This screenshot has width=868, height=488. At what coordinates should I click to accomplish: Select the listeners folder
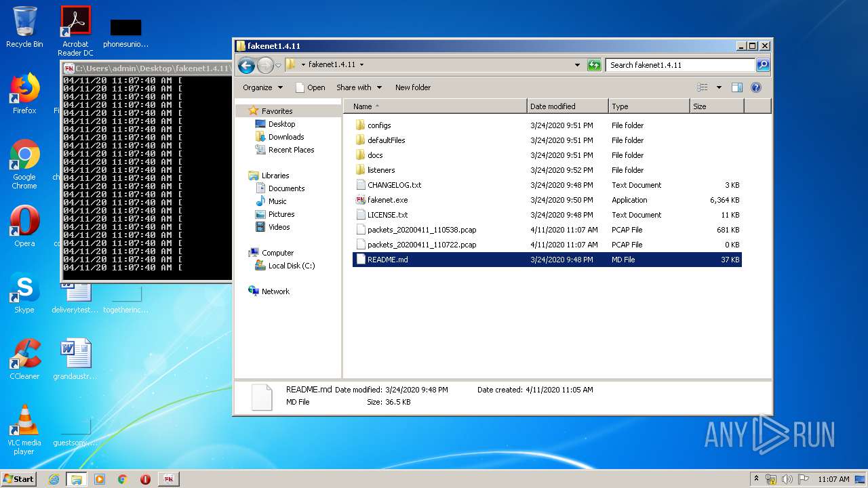(381, 170)
